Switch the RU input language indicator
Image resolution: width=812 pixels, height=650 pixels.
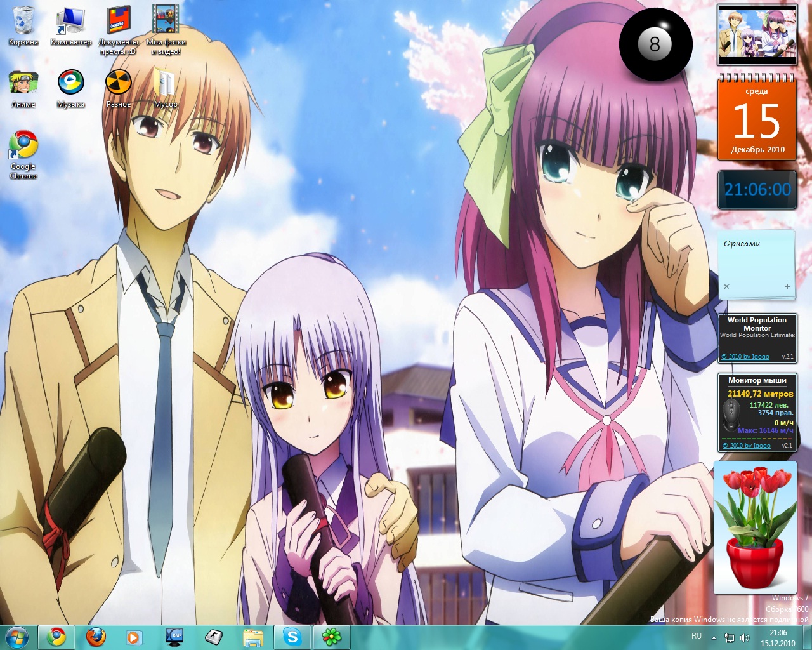point(697,636)
